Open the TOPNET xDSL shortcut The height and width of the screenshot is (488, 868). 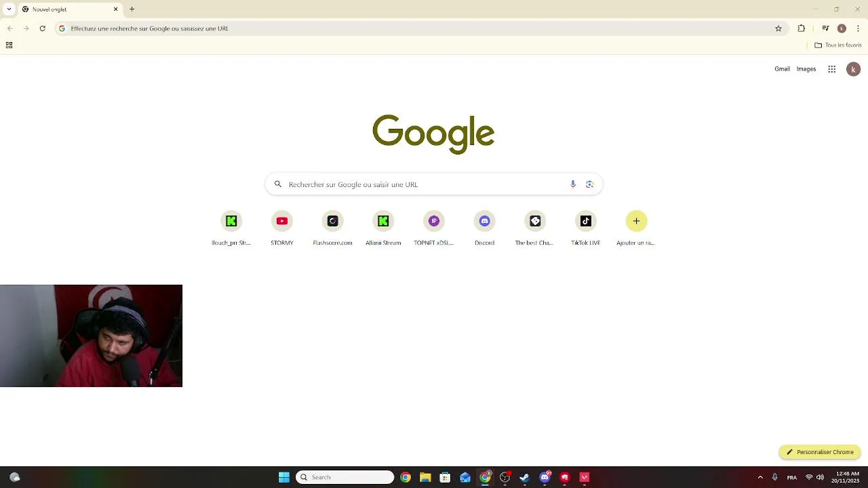pyautogui.click(x=434, y=228)
